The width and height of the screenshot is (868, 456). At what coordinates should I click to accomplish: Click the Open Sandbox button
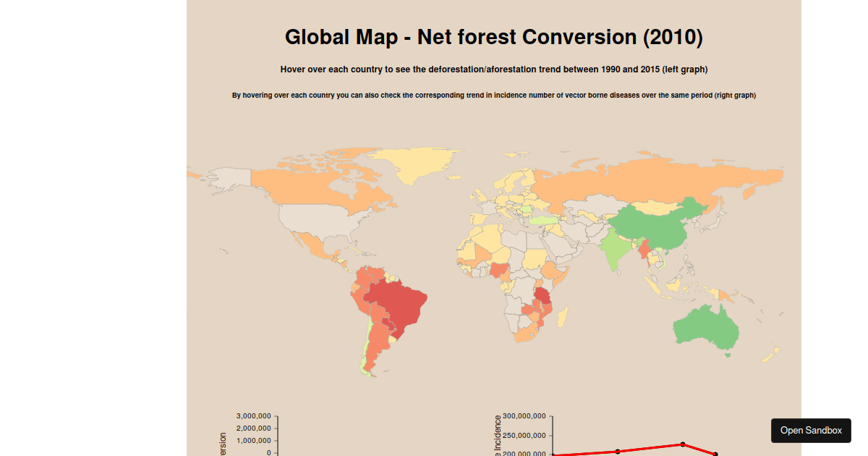tap(811, 430)
